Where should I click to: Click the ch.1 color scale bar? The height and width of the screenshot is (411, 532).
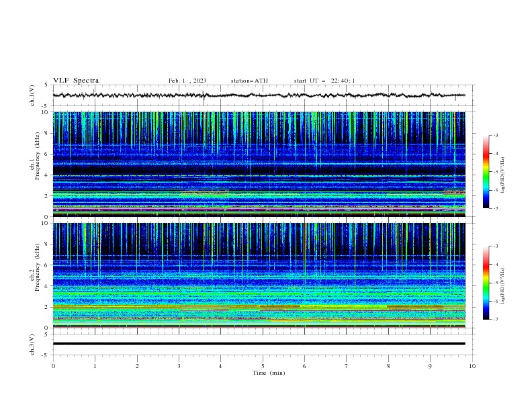[x=486, y=172]
